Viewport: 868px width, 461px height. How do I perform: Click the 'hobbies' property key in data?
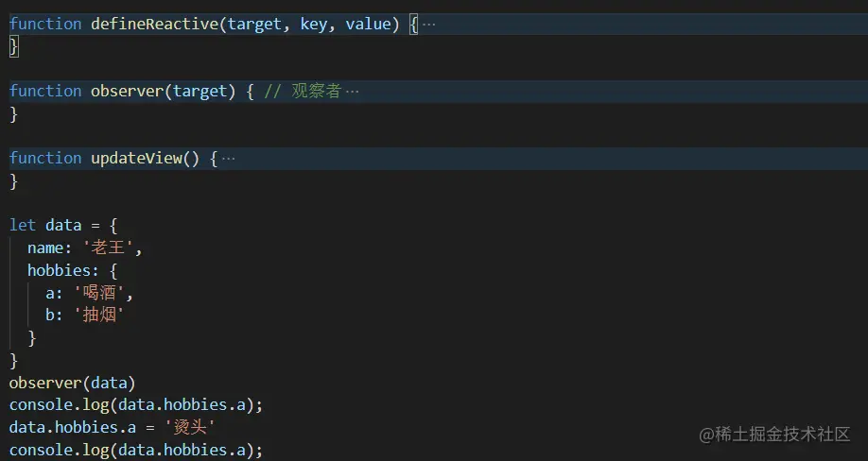pos(59,270)
